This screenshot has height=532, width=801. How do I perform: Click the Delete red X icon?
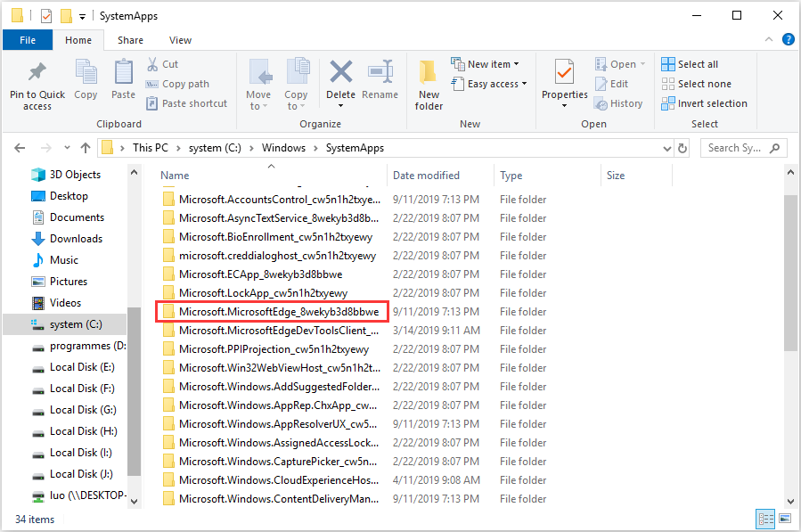point(340,71)
